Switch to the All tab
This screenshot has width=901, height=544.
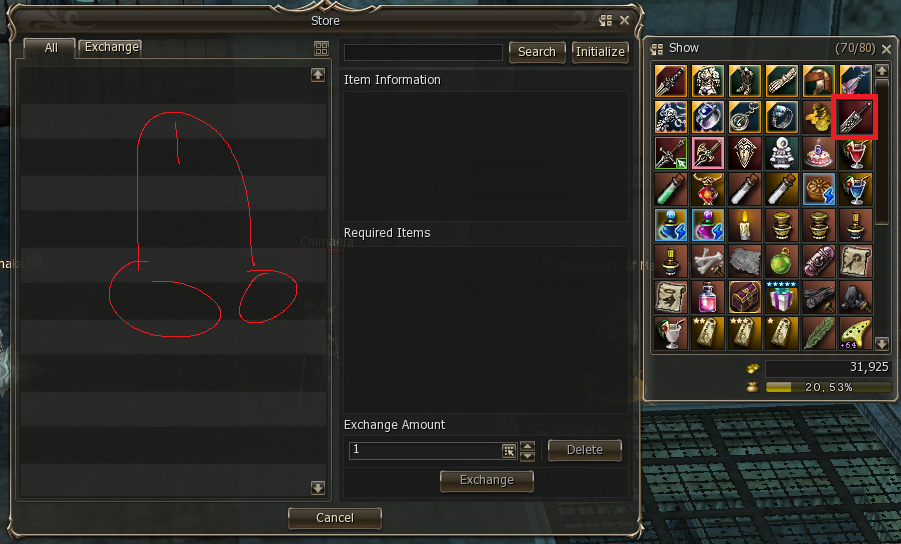click(x=51, y=48)
